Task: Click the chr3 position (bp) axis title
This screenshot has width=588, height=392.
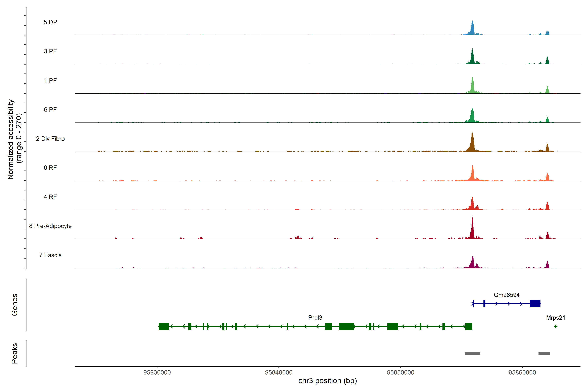Action: (327, 381)
